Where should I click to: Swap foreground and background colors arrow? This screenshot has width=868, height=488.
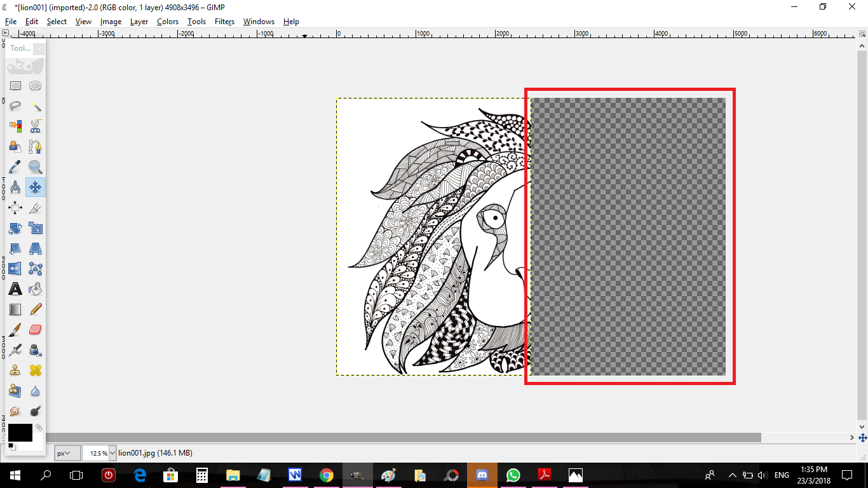point(39,428)
